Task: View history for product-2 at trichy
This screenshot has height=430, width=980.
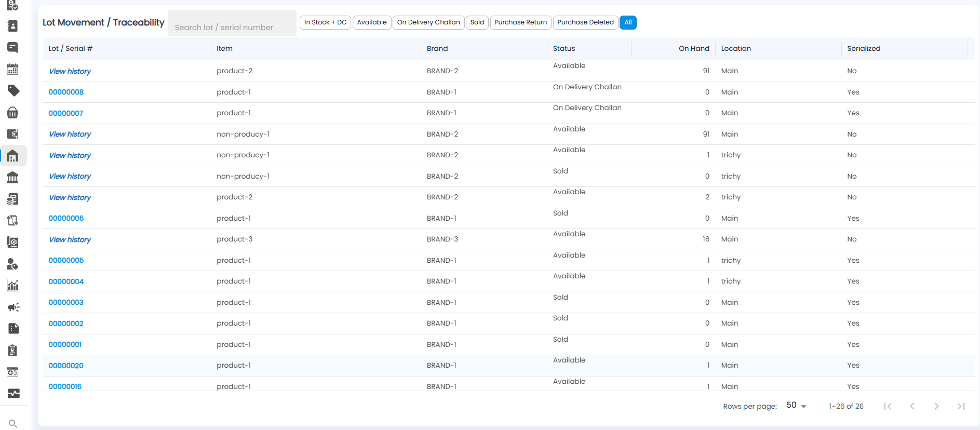Action: [x=70, y=197]
